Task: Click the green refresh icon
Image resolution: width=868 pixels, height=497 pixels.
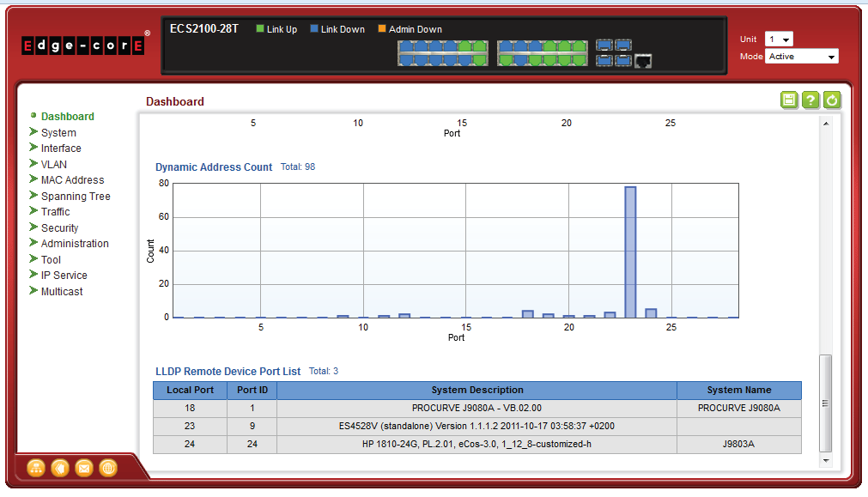Action: pos(831,100)
